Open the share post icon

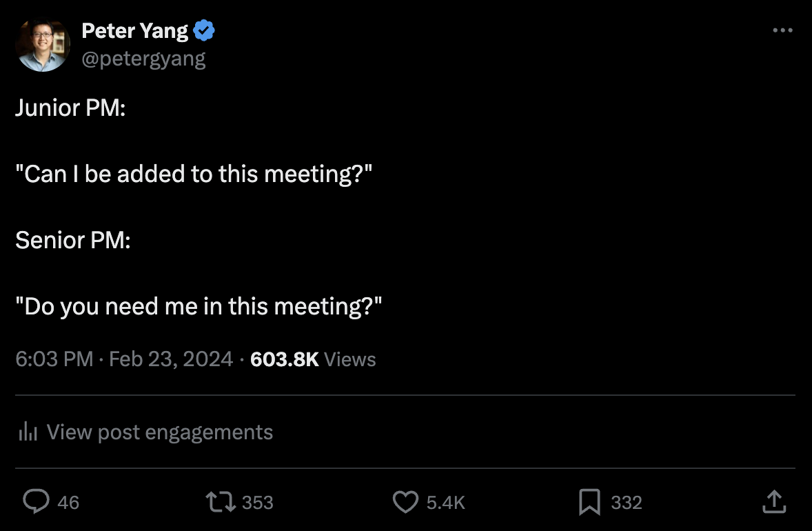773,501
